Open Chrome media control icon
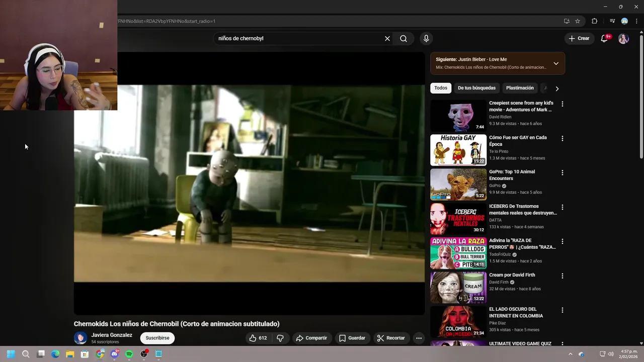 click(x=612, y=21)
